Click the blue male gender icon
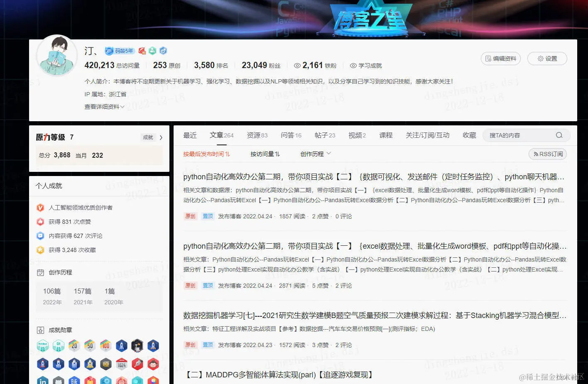The width and height of the screenshot is (588, 384). point(163,51)
